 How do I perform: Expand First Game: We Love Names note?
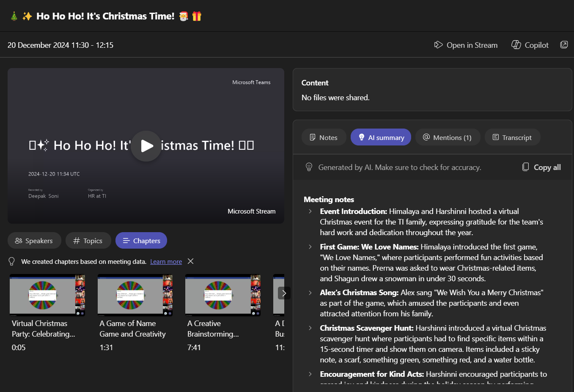pos(310,247)
